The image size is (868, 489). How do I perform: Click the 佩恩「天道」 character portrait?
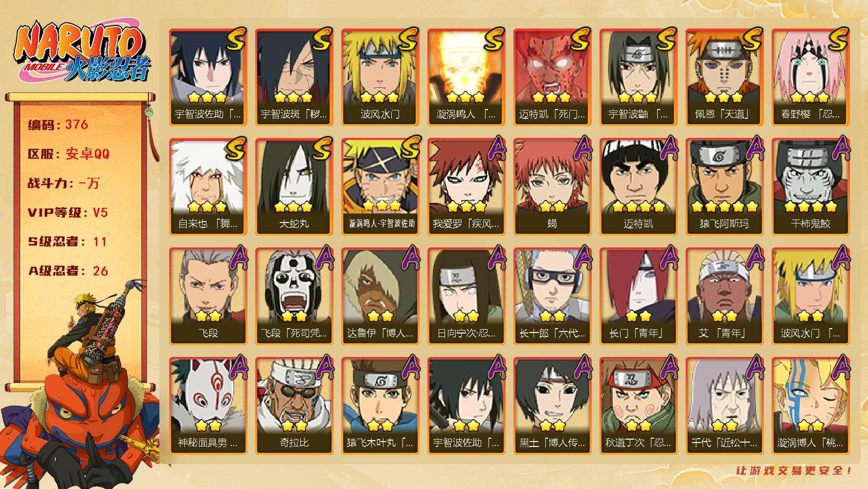tap(724, 77)
